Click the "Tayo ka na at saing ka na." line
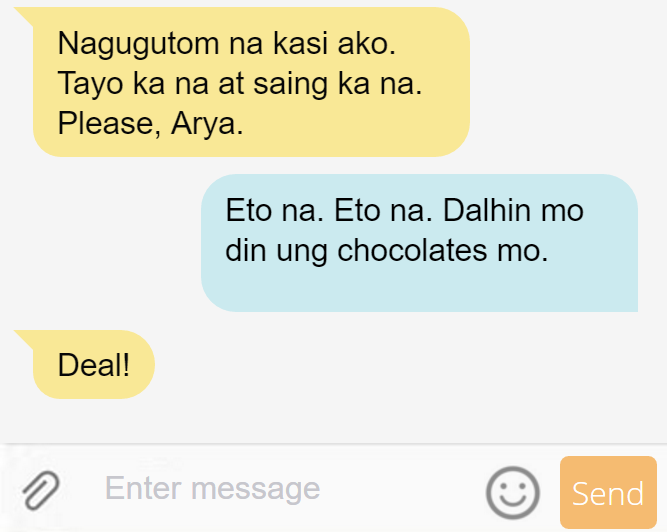The image size is (667, 532). pyautogui.click(x=240, y=84)
